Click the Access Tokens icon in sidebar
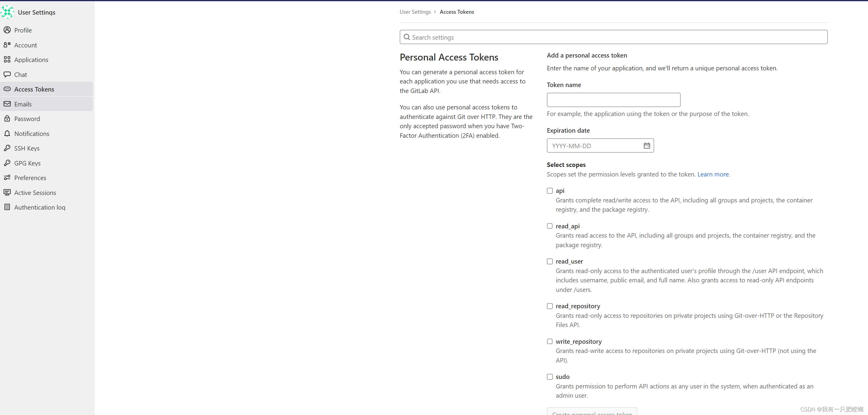Screen dimensions: 868x415 [7, 89]
